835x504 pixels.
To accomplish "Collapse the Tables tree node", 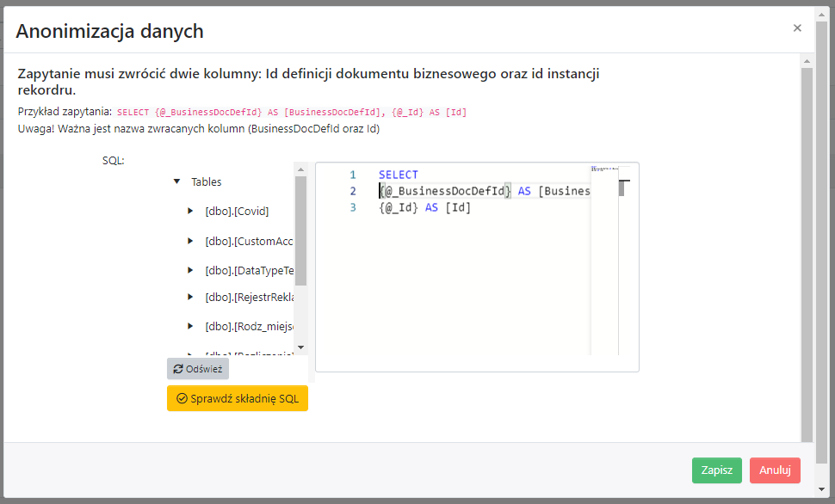I will 176,181.
